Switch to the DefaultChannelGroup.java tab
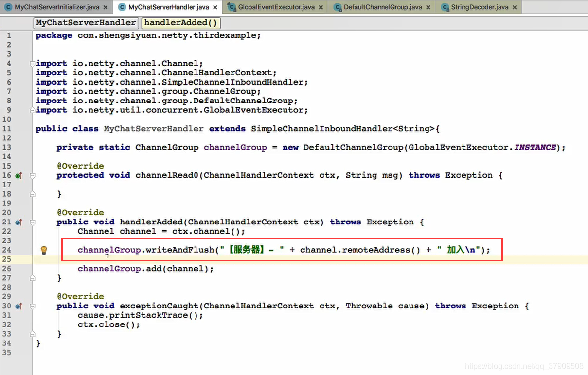The width and height of the screenshot is (588, 375). (x=383, y=7)
